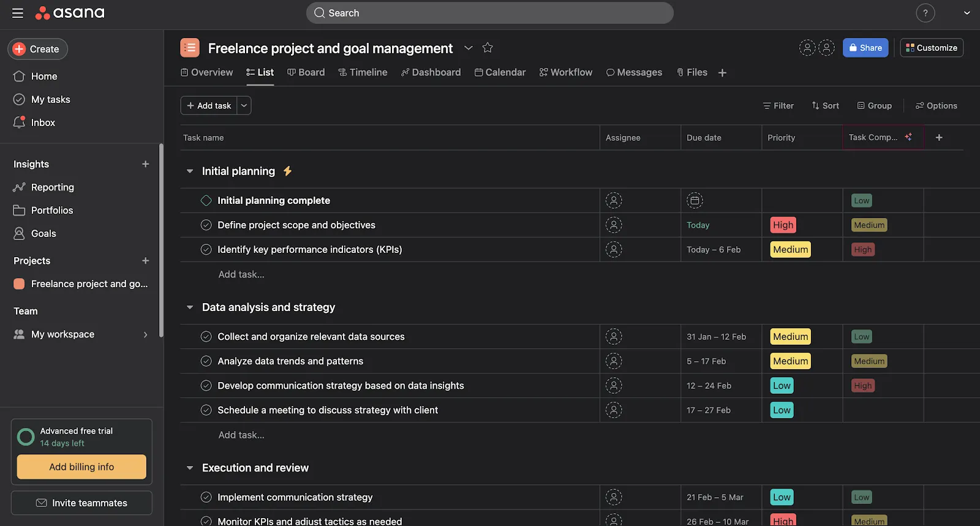
Task: Expand My workspace team arrow
Action: (145, 334)
